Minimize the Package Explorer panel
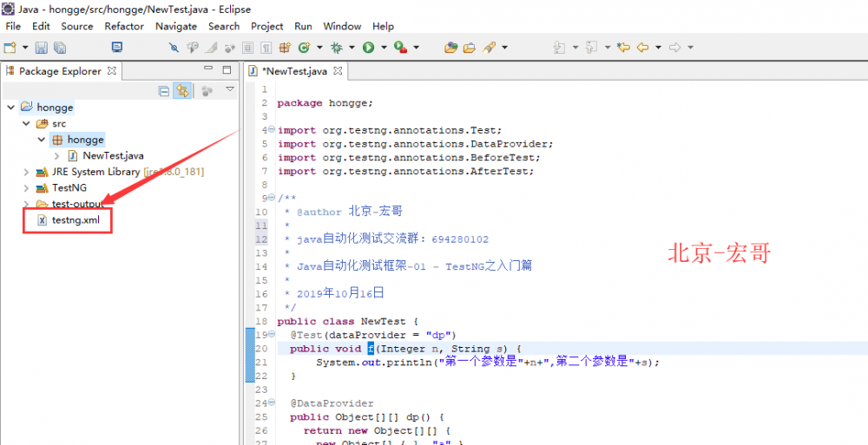868x445 pixels. click(208, 70)
